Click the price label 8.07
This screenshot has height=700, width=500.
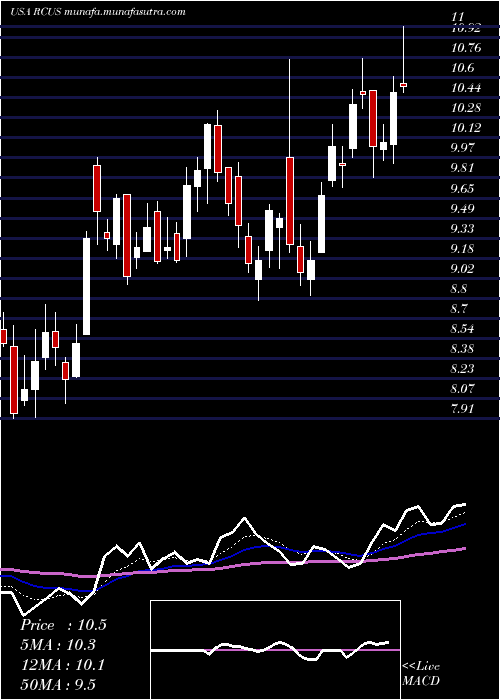pos(463,389)
